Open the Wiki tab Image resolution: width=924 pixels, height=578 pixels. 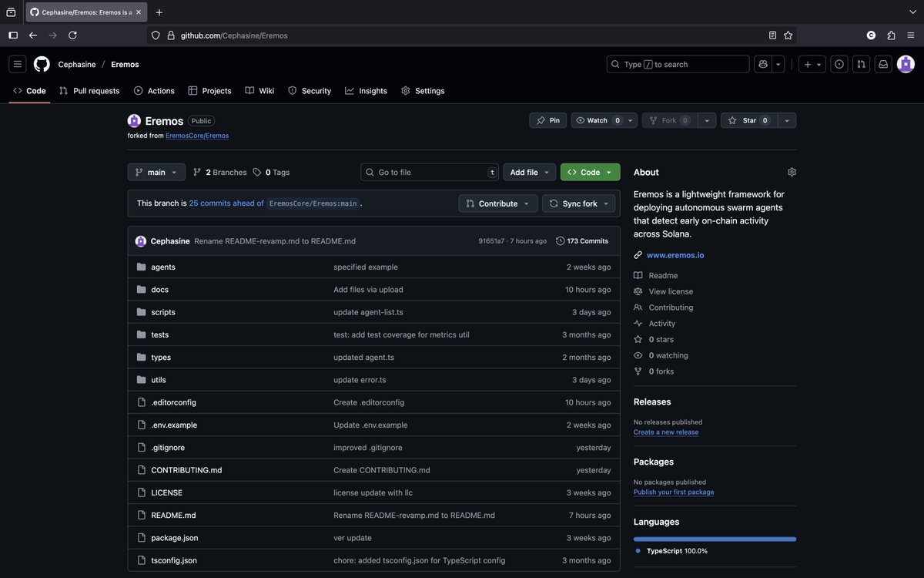[x=259, y=91]
